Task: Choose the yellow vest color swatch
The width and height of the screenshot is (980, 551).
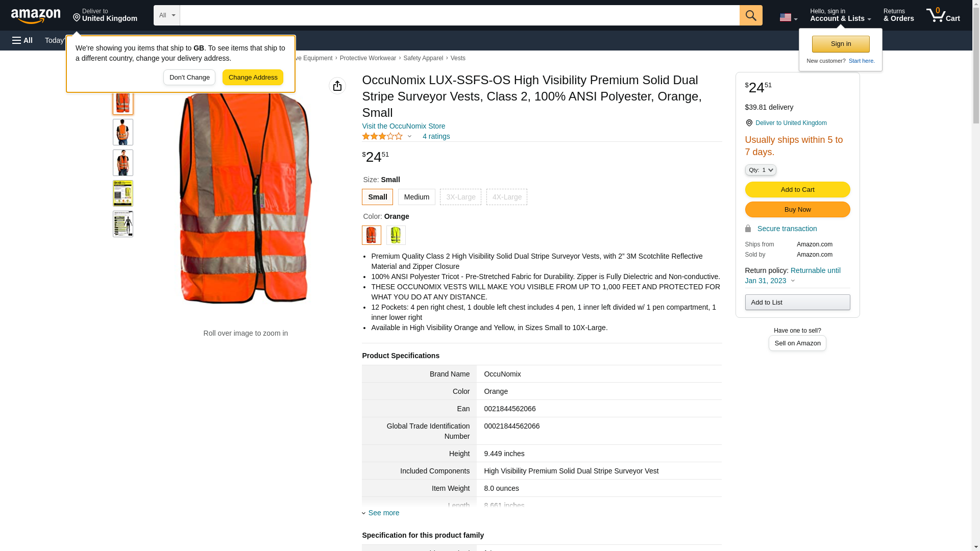Action: pyautogui.click(x=396, y=235)
